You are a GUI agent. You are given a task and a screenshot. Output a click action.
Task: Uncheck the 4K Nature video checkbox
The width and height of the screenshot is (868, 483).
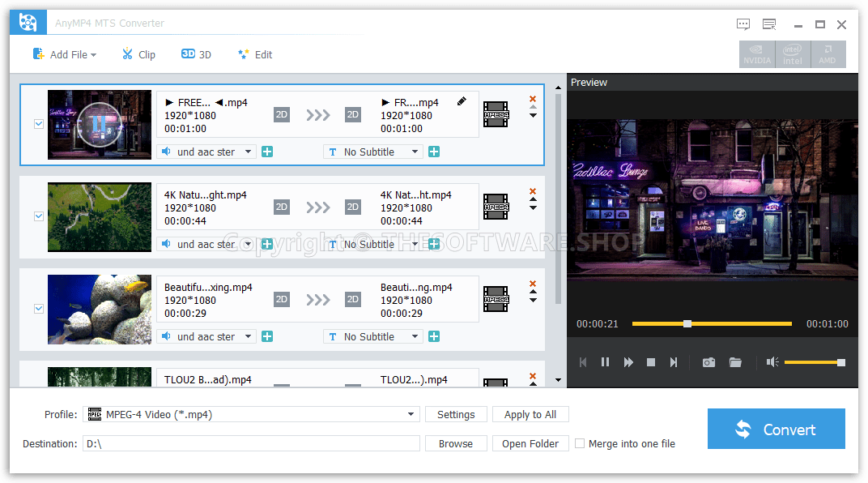[38, 216]
